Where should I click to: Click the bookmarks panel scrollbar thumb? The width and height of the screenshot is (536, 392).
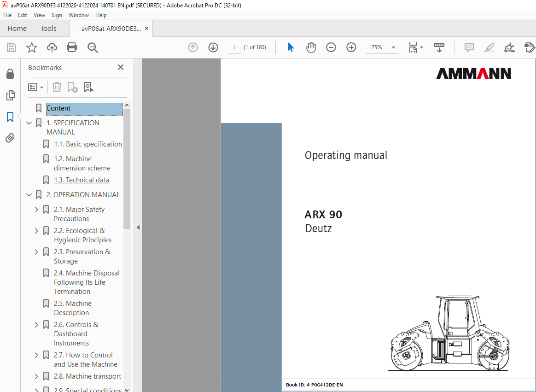point(127,169)
